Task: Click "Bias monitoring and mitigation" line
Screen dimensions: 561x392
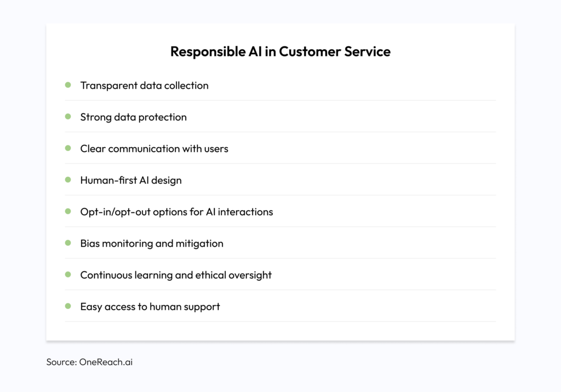Action: (x=152, y=243)
